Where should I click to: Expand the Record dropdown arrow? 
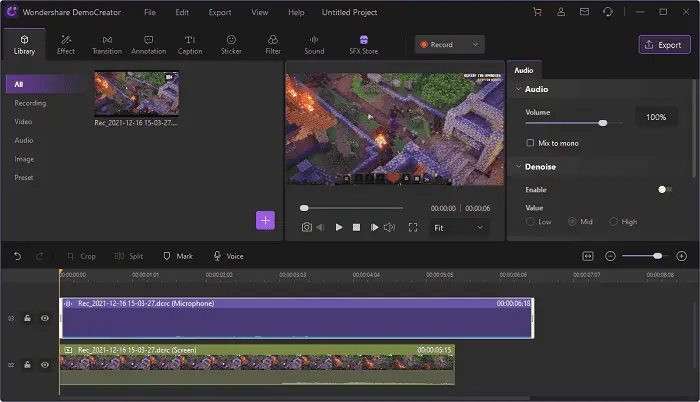[x=475, y=45]
